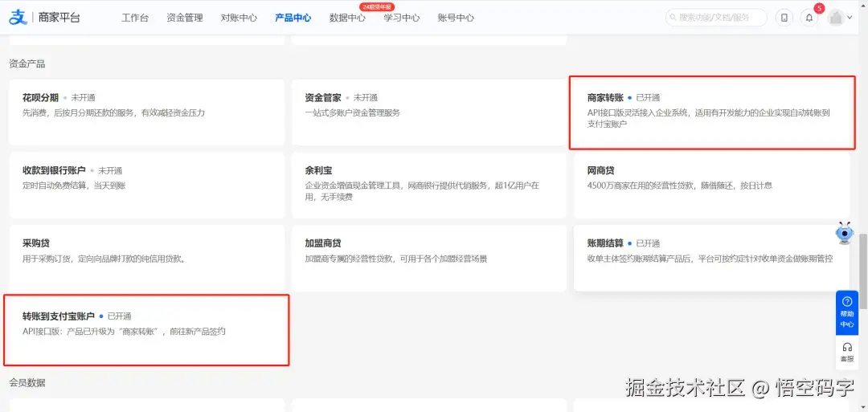Image resolution: width=868 pixels, height=412 pixels.
Task: Open the 采购贷 product card
Action: coord(147,259)
